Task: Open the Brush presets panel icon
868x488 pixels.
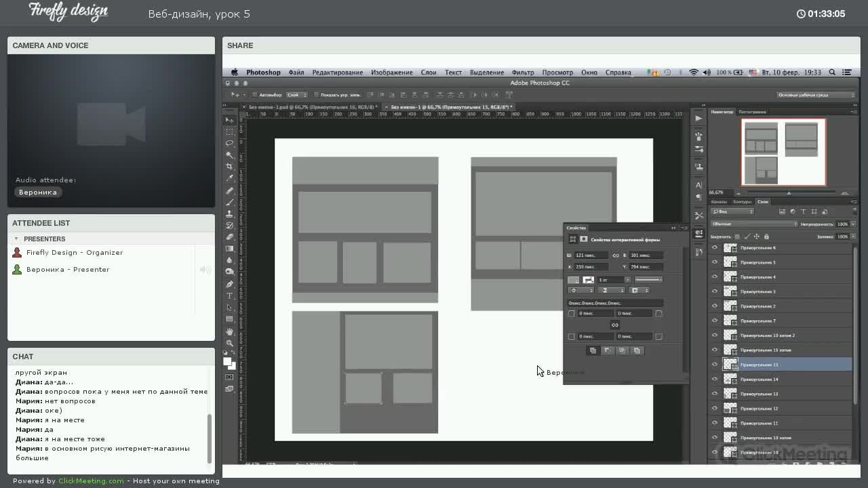Action: pyautogui.click(x=698, y=148)
